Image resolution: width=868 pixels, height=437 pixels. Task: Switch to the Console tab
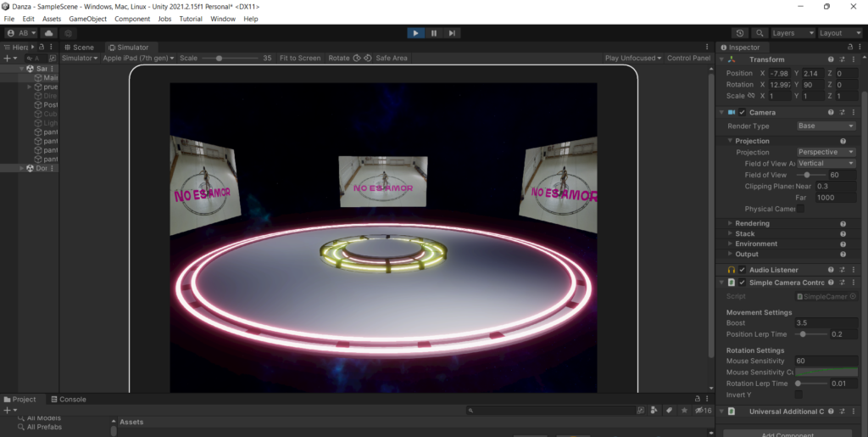click(x=68, y=400)
